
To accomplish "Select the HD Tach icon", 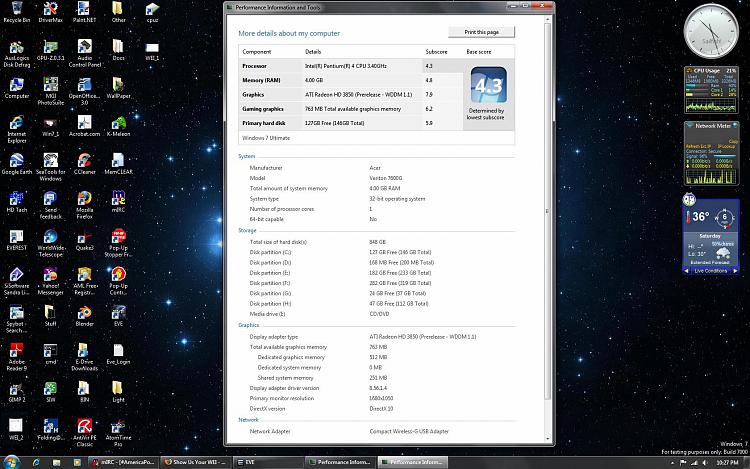I will pyautogui.click(x=17, y=202).
